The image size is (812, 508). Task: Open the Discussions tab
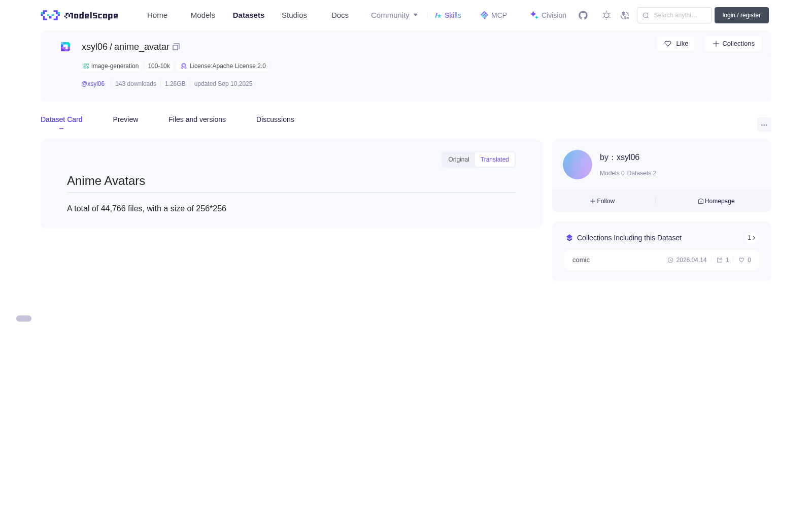(x=275, y=119)
